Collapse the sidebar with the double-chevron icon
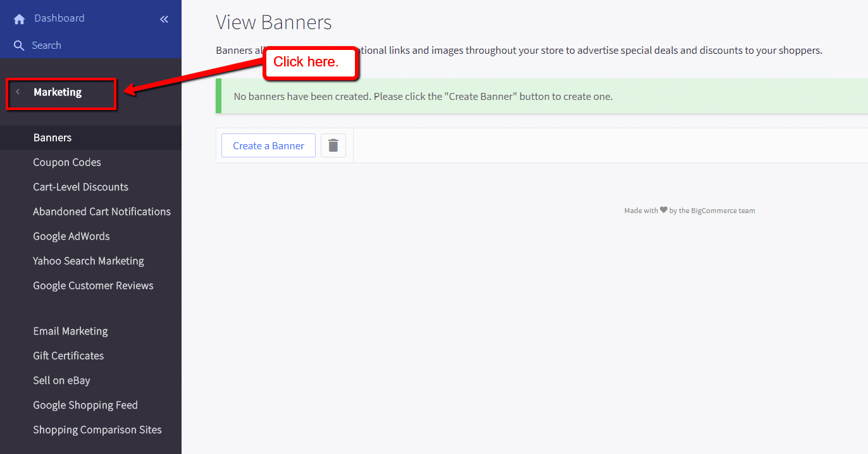 click(x=164, y=18)
